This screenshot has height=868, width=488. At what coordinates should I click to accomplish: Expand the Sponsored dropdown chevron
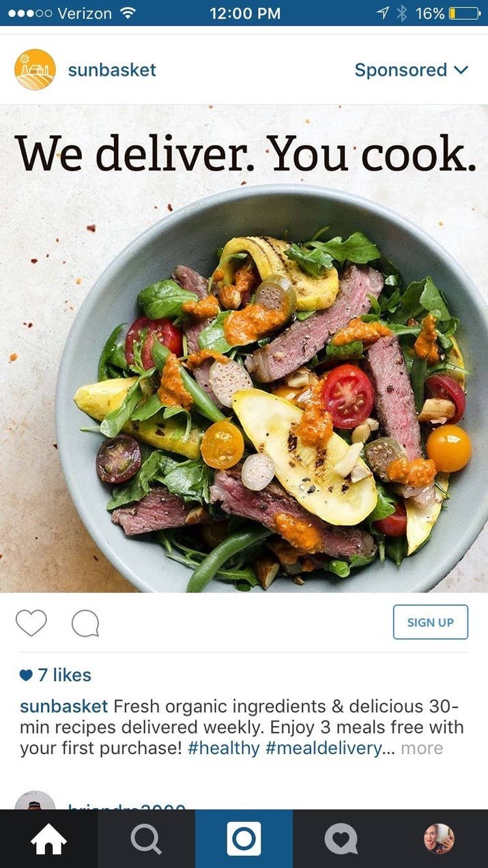461,70
